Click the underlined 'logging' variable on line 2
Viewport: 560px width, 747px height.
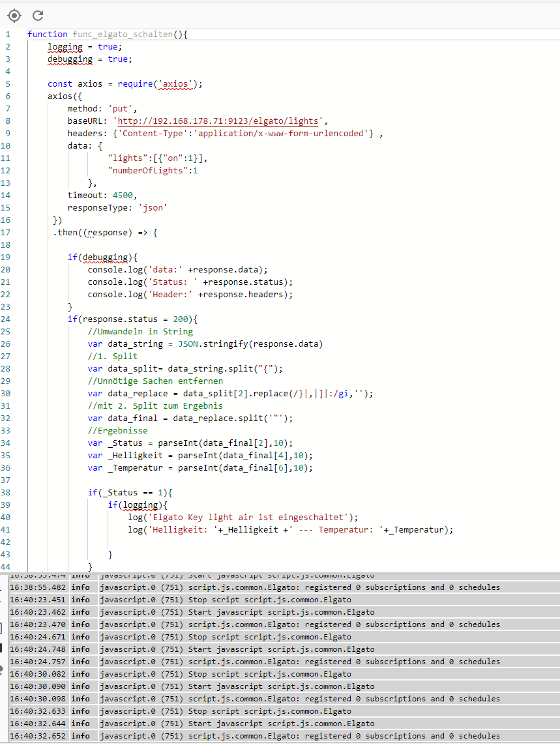coord(65,47)
